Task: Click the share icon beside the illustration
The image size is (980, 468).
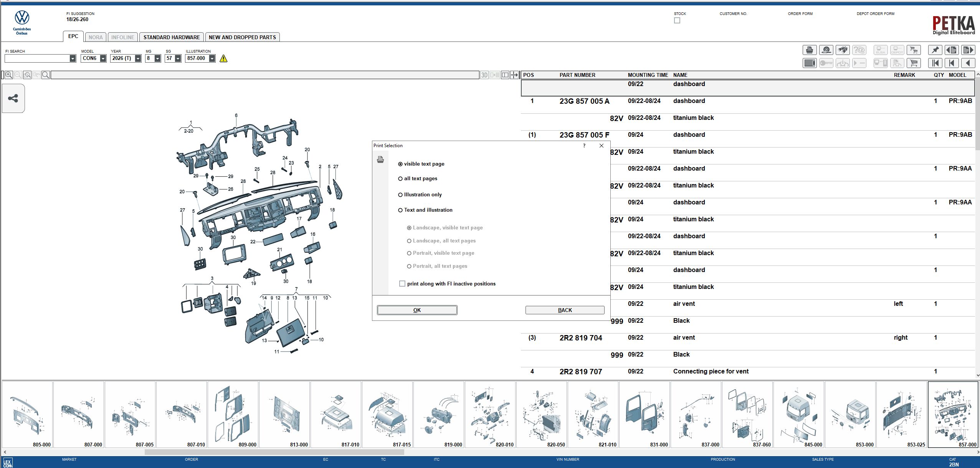Action: point(13,98)
